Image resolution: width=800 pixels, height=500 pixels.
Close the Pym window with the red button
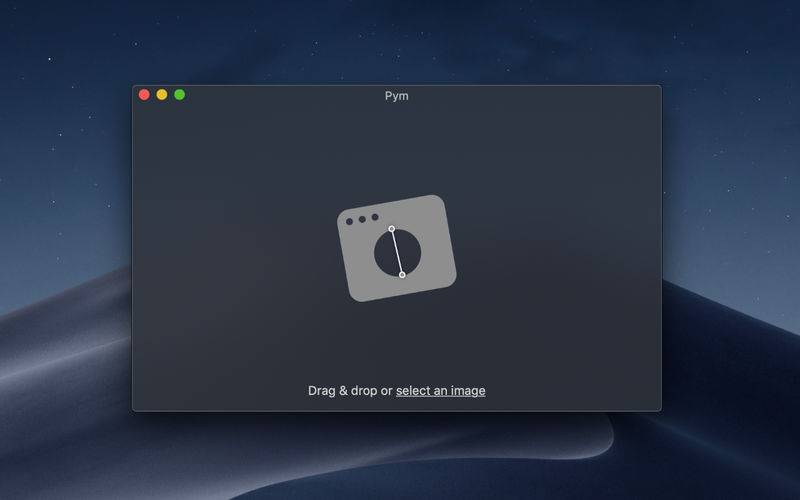[144, 95]
